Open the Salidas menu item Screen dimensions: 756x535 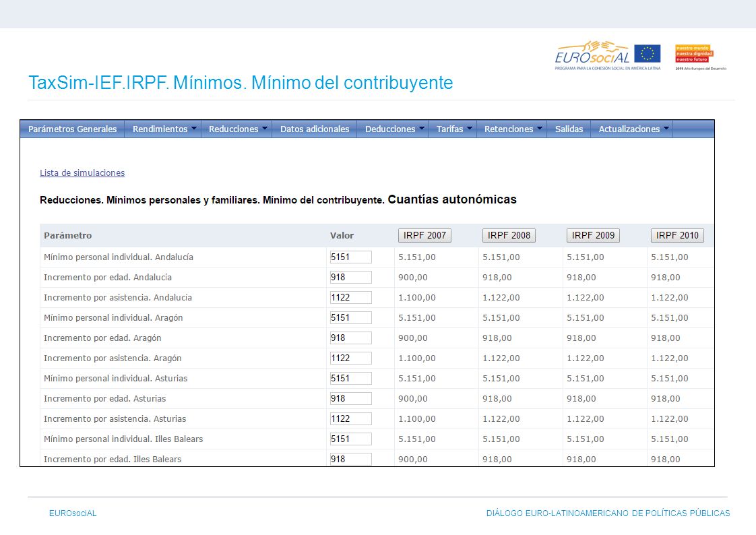(x=569, y=129)
